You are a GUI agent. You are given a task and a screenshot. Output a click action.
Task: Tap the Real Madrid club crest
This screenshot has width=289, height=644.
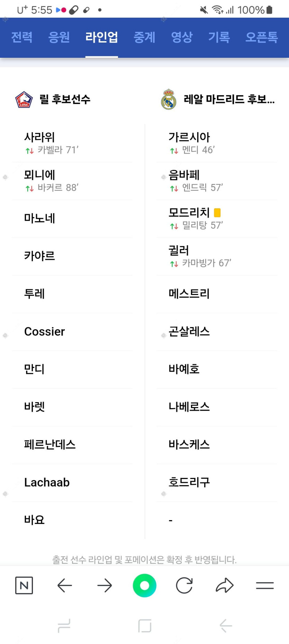pyautogui.click(x=169, y=100)
